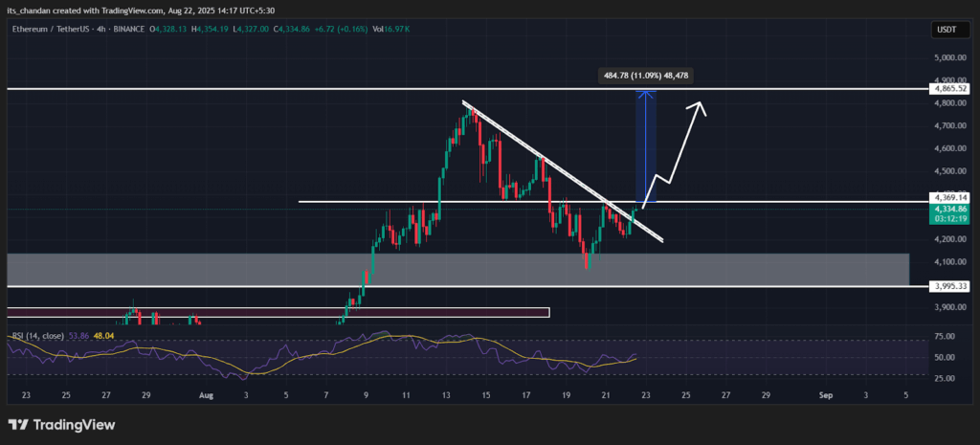
Task: Click the 15 date on the time axis
Action: coord(486,395)
